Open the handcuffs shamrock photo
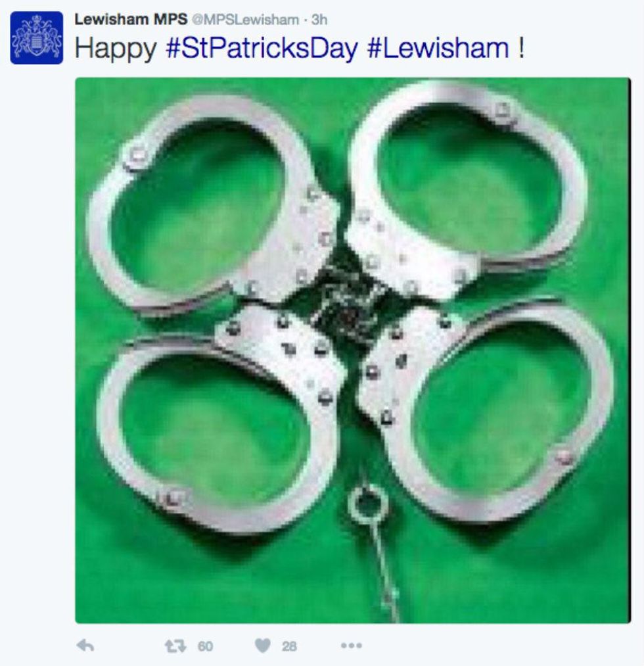644x666 pixels. 353,350
